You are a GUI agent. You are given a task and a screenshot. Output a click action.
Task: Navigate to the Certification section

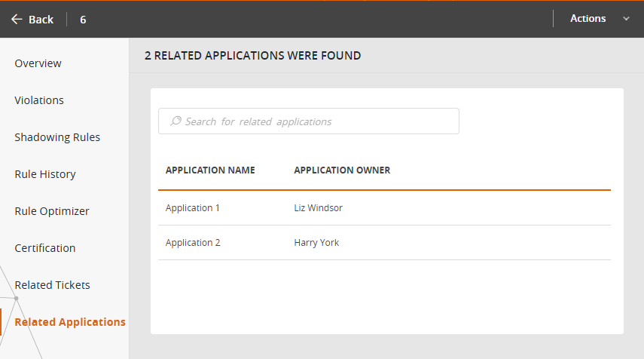pos(45,248)
